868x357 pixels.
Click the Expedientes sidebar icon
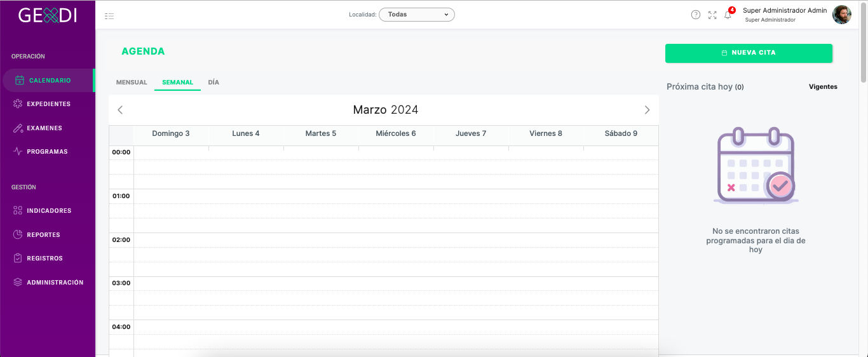tap(18, 104)
